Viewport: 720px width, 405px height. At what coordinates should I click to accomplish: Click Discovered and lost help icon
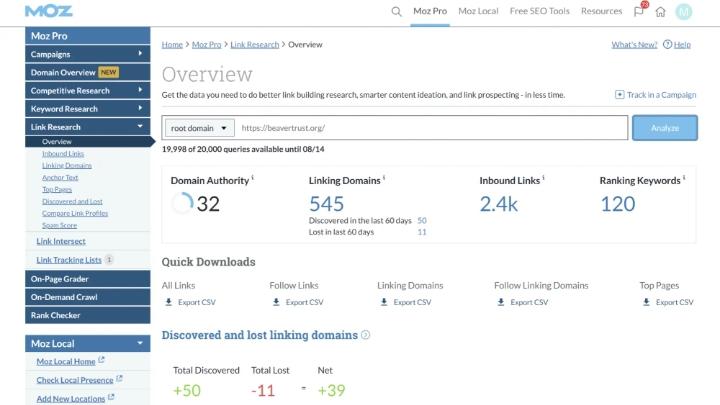click(366, 335)
